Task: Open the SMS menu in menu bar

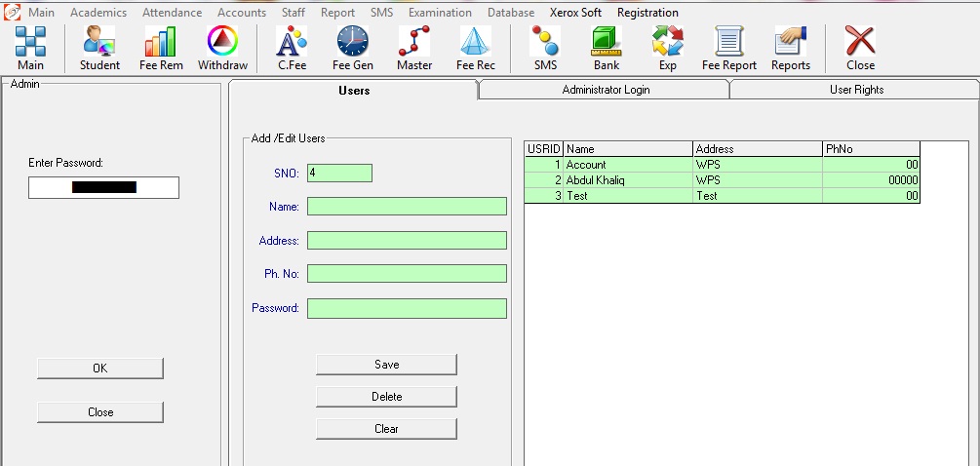Action: pyautogui.click(x=381, y=13)
